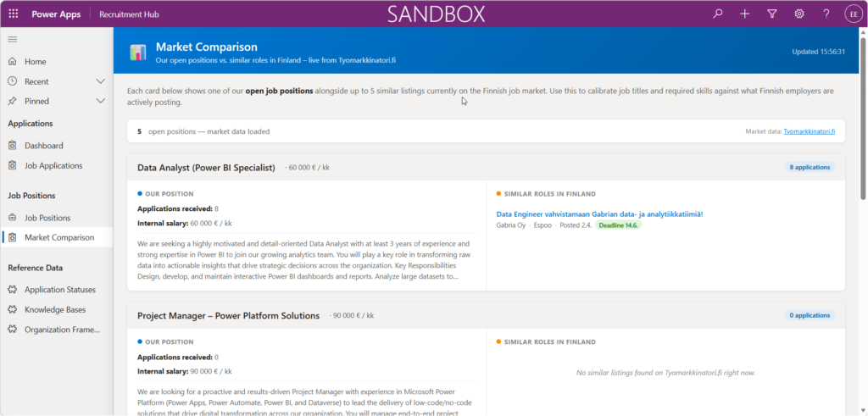Screen dimensions: 868x416
Task: Open the advanced filter funnel icon
Action: tap(772, 14)
